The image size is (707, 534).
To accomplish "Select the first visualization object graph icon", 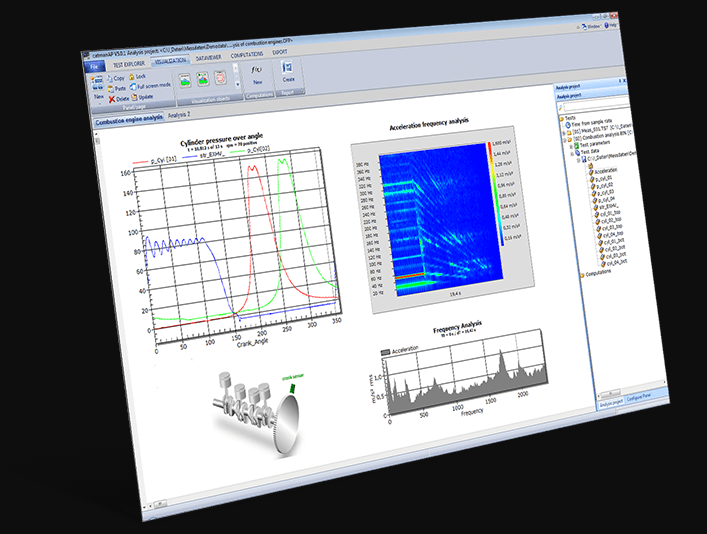I will 186,78.
